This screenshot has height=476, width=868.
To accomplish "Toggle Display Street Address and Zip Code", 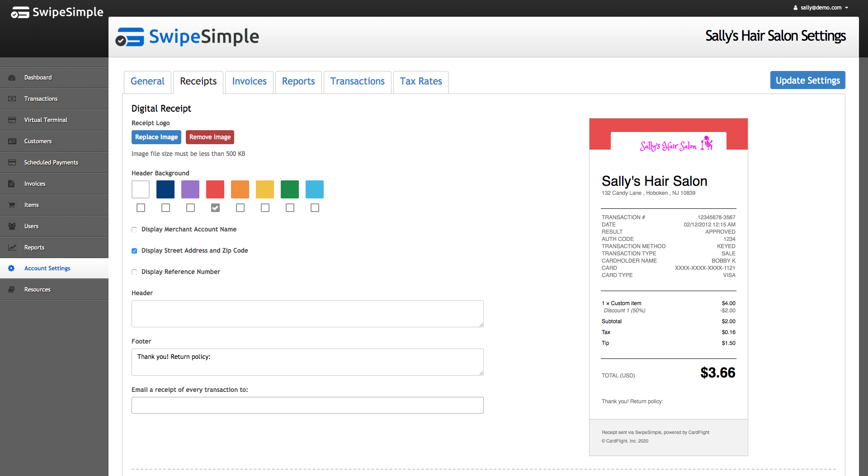I will (x=134, y=251).
